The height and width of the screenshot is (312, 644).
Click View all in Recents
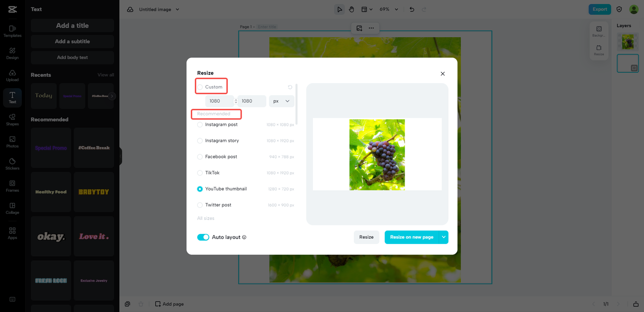click(x=106, y=75)
